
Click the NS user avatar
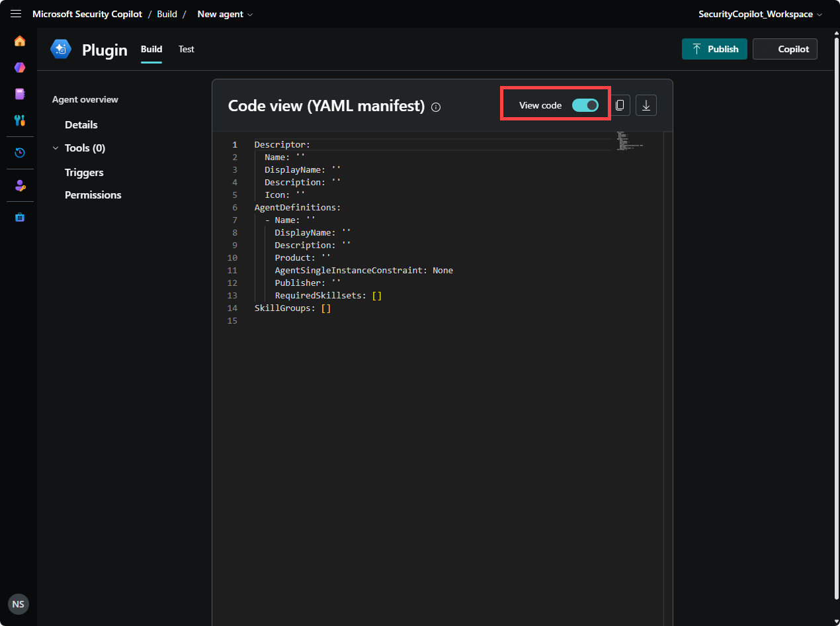pos(19,604)
